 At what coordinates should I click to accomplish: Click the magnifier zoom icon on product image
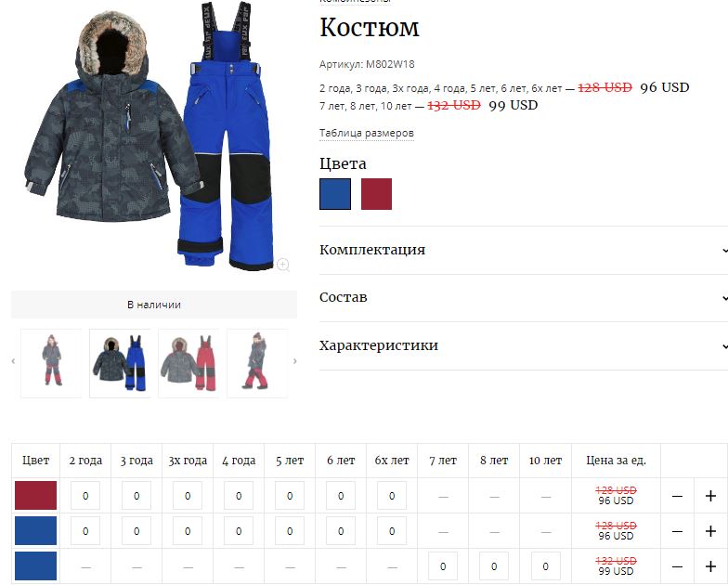click(x=282, y=265)
